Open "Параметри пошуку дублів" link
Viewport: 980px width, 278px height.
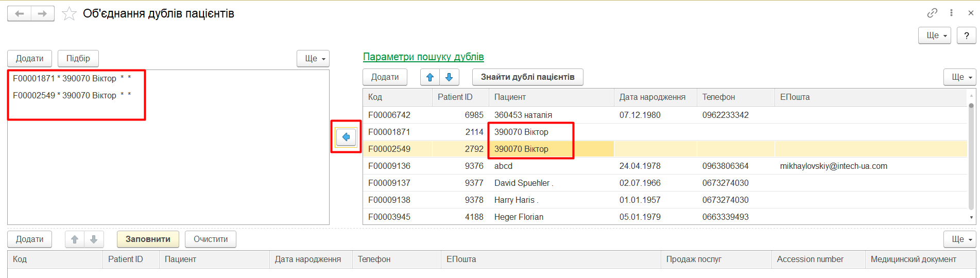click(x=423, y=57)
